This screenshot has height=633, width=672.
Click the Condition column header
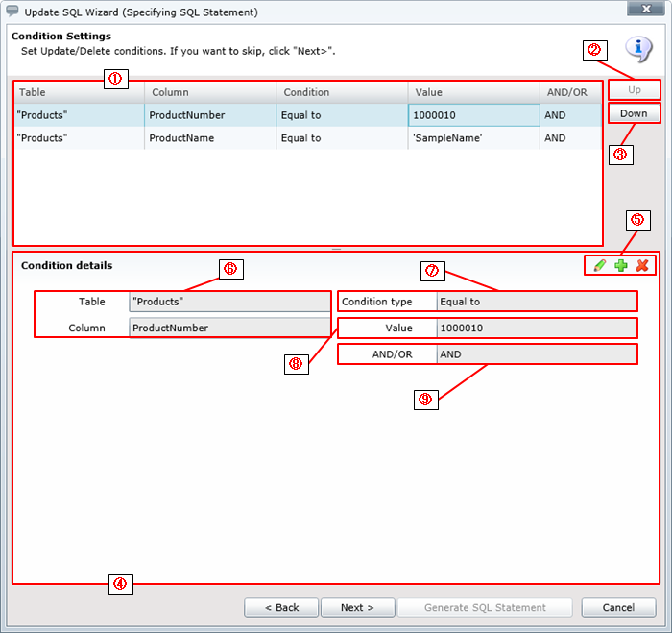click(x=341, y=92)
